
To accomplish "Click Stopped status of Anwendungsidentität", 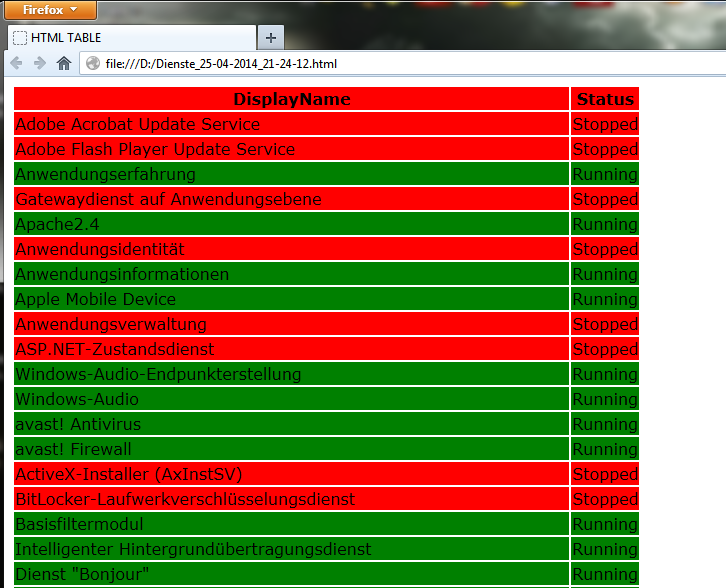I will tap(605, 249).
